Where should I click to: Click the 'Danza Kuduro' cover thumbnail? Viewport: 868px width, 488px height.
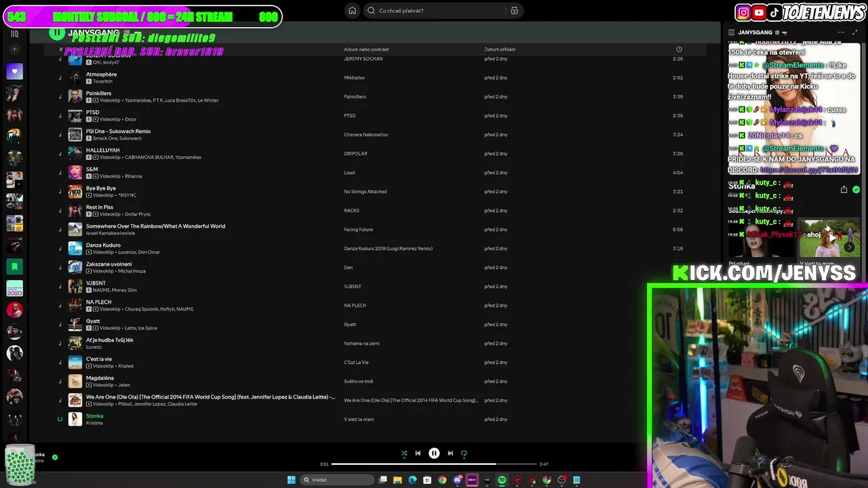(x=75, y=248)
